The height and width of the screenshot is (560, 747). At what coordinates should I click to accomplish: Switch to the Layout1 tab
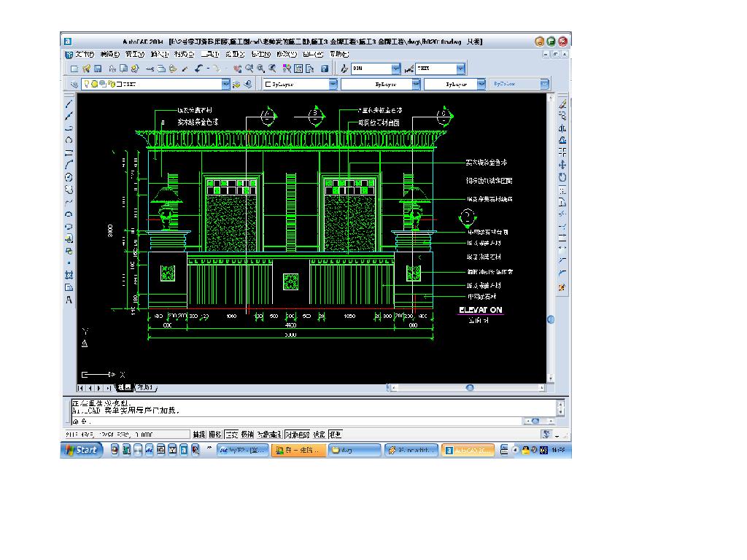click(x=145, y=388)
